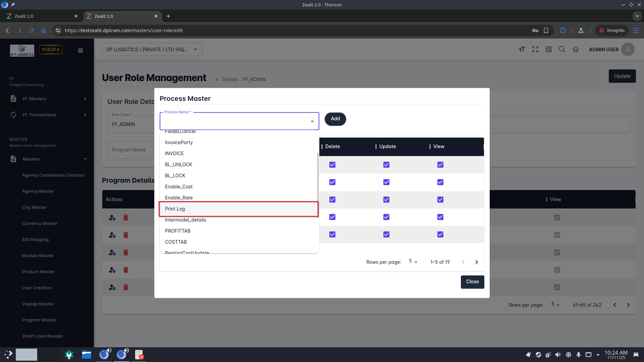Go to next page in dialog pagination
The image size is (644, 362).
pyautogui.click(x=477, y=262)
